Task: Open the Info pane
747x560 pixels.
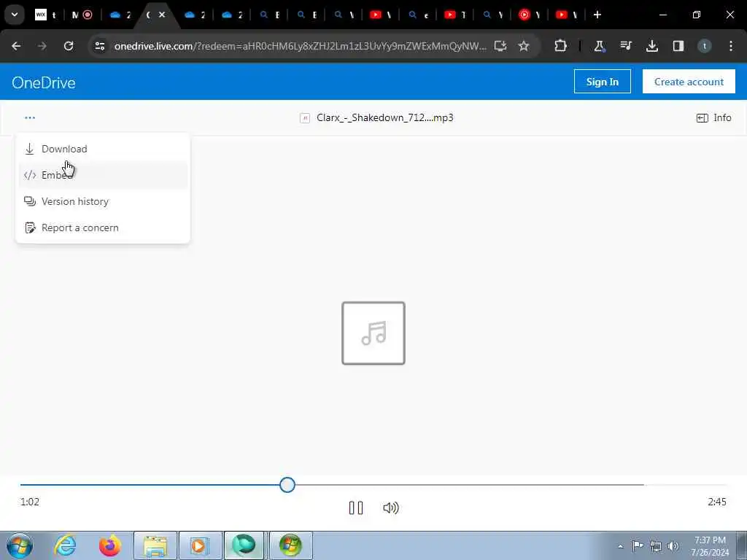Action: [x=713, y=117]
